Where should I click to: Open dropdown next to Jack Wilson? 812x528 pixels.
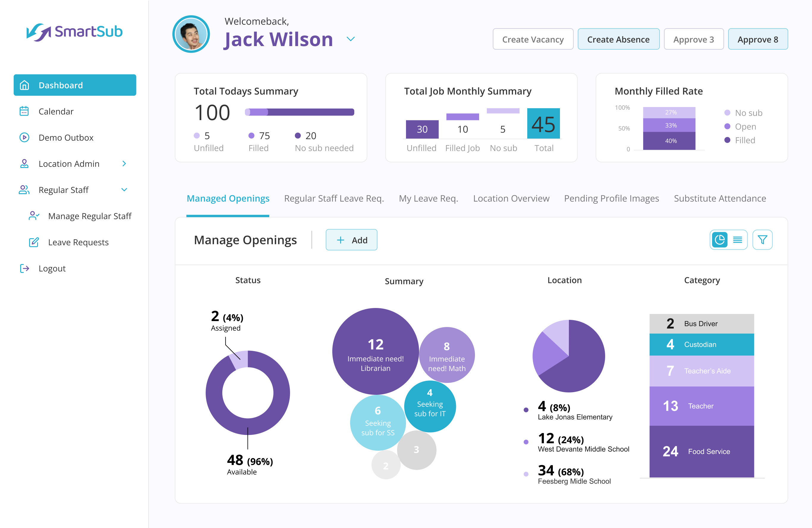(x=350, y=39)
